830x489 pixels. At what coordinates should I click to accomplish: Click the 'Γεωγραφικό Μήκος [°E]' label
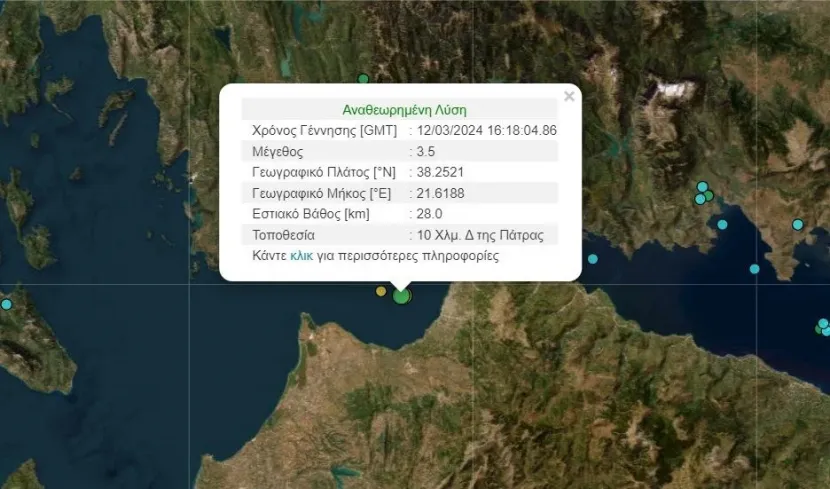click(322, 194)
